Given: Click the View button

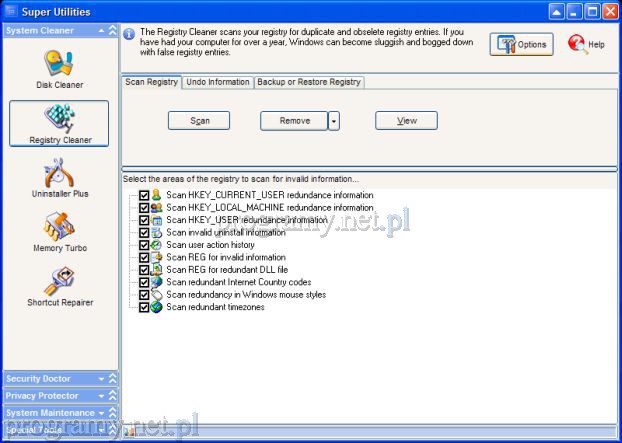Looking at the screenshot, I should tap(406, 121).
